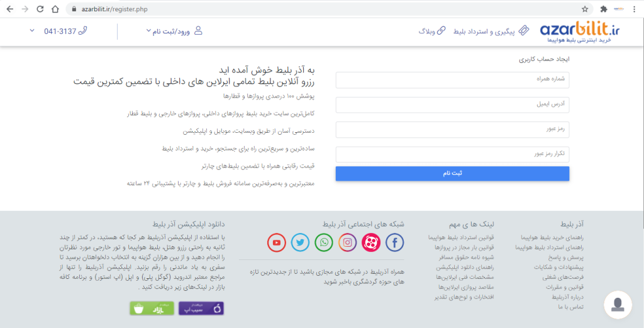The height and width of the screenshot is (328, 644).
Task: Open the browser extensions puzzle icon
Action: click(x=604, y=9)
